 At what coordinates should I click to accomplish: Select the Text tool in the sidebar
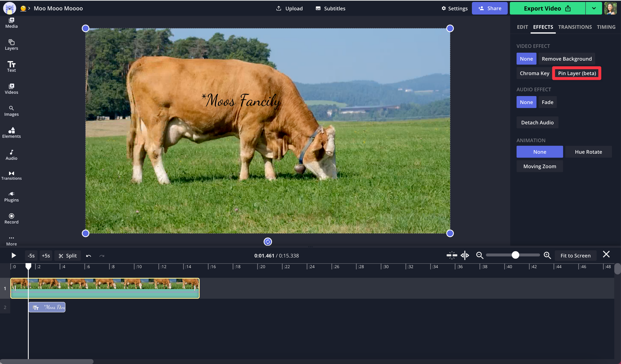coord(11,66)
